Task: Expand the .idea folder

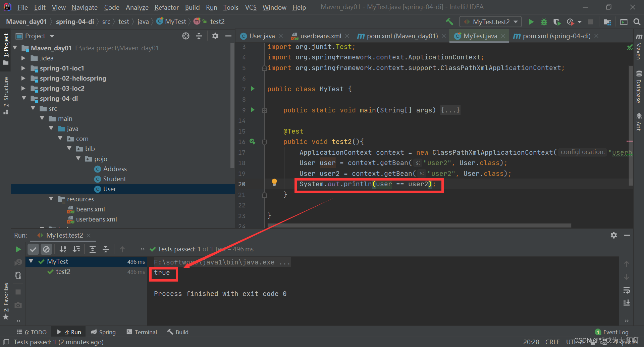Action: point(23,58)
